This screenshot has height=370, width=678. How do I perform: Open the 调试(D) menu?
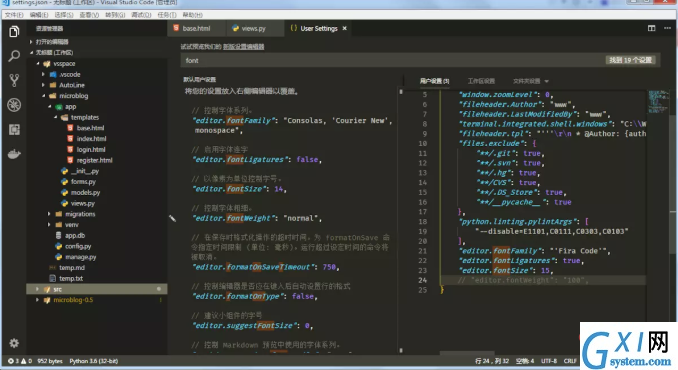pyautogui.click(x=141, y=15)
